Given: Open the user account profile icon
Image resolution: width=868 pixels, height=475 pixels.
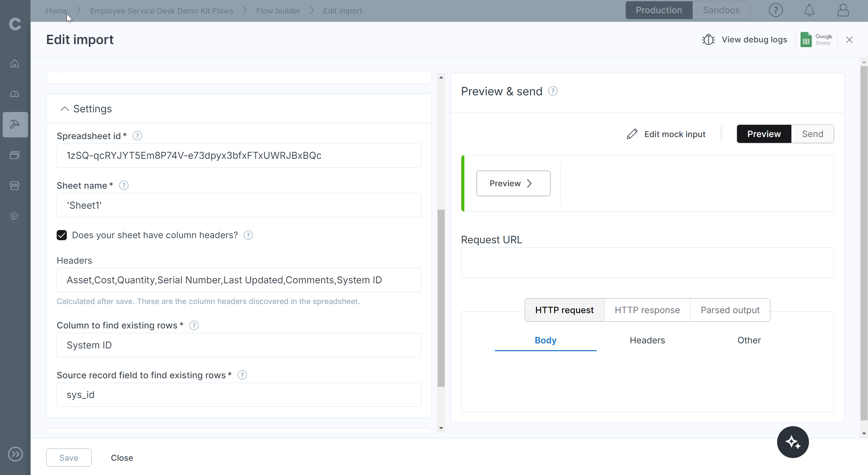Looking at the screenshot, I should point(843,10).
